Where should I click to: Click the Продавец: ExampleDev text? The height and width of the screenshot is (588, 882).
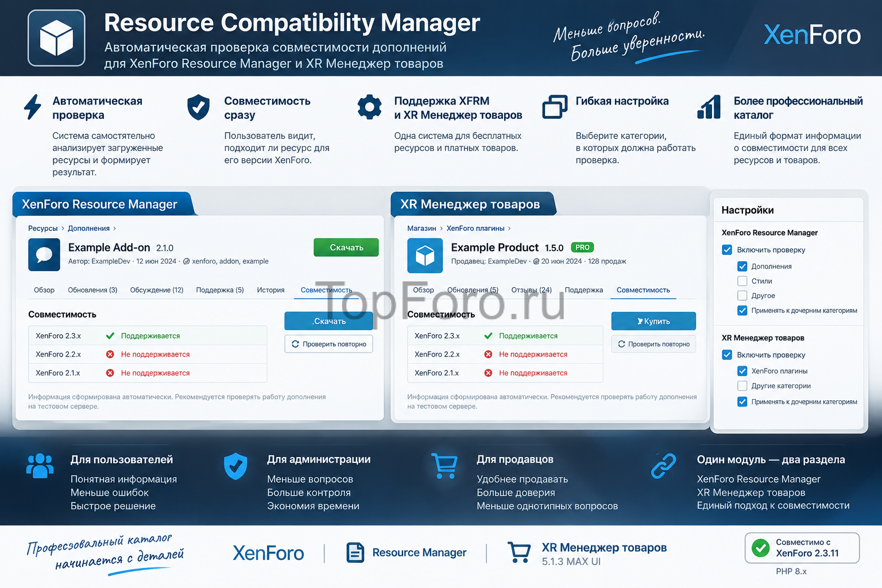click(489, 261)
